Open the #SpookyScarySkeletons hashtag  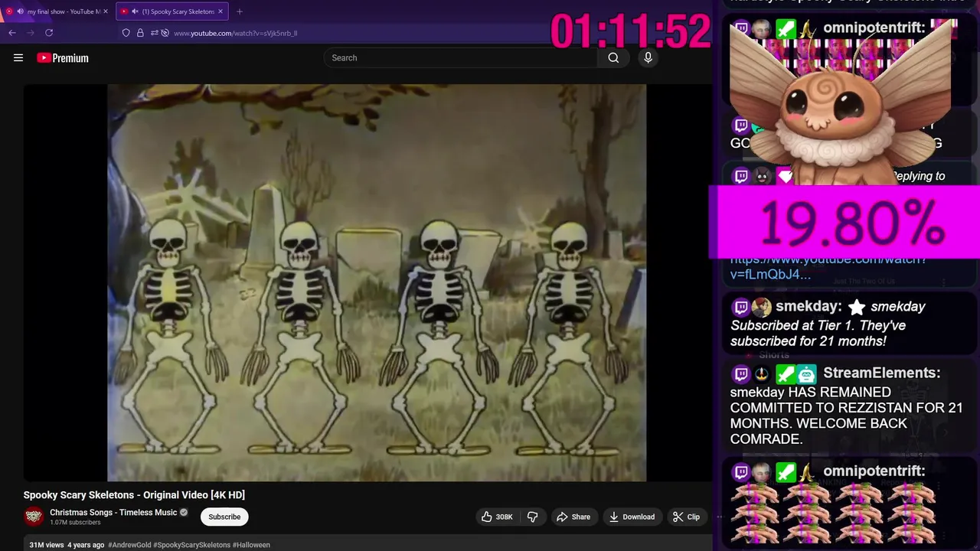(x=191, y=545)
